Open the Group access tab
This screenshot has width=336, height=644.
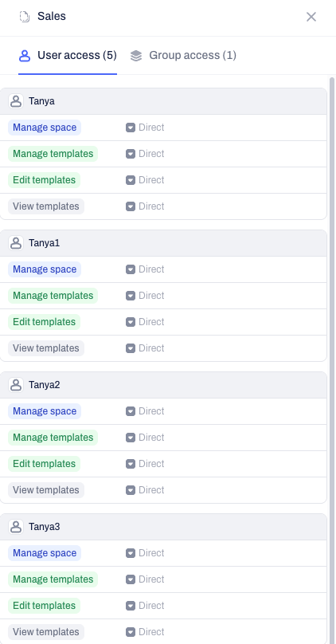[x=183, y=56]
